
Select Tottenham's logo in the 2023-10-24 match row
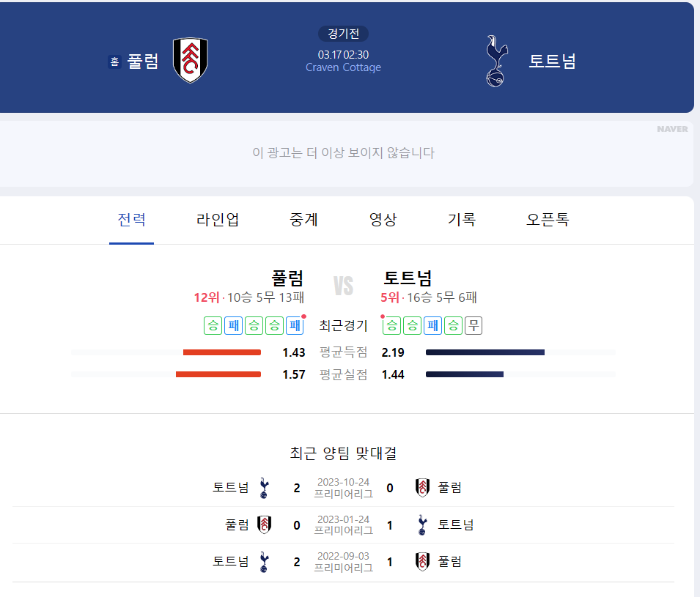pyautogui.click(x=264, y=486)
